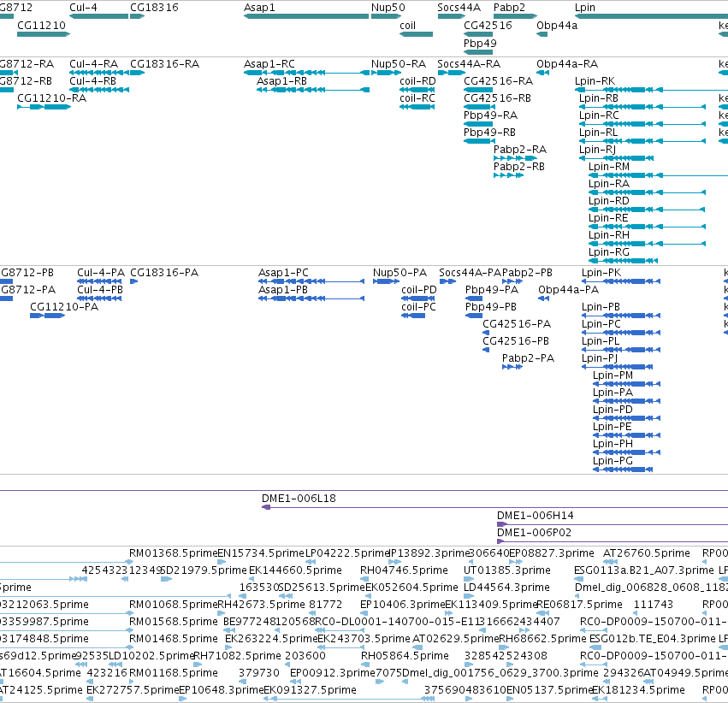Select EST RM01368.5prime
728x703 pixels.
coord(173,553)
